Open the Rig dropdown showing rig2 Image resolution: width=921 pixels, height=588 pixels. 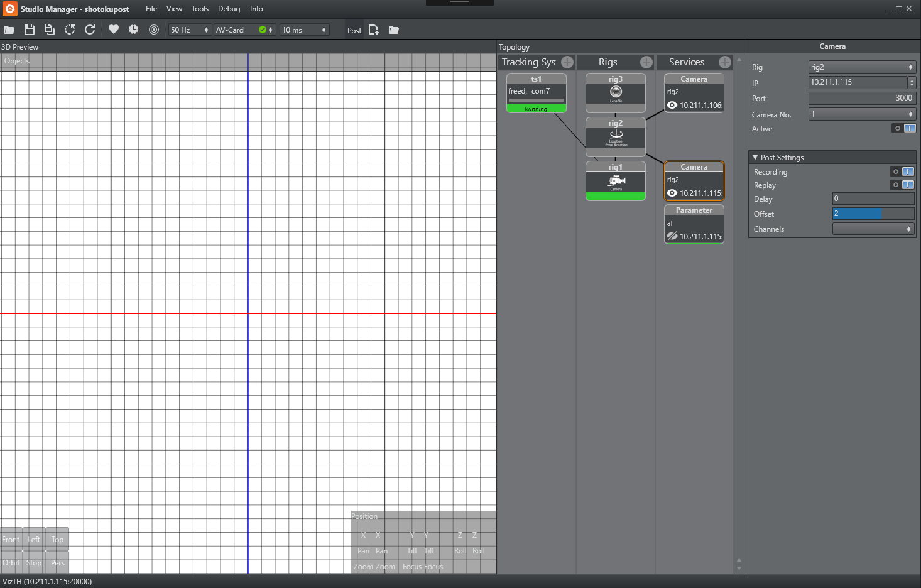pyautogui.click(x=861, y=67)
